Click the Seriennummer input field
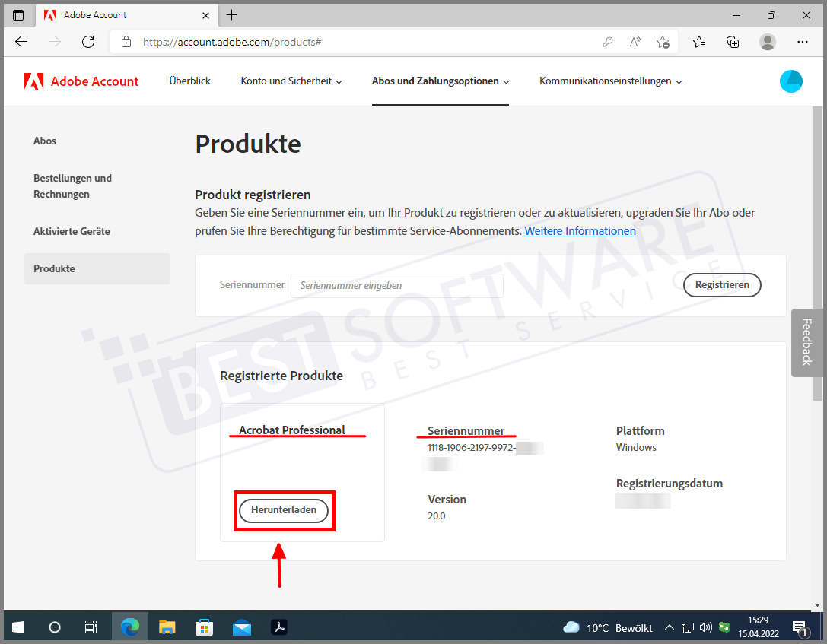The image size is (827, 644). [x=396, y=285]
